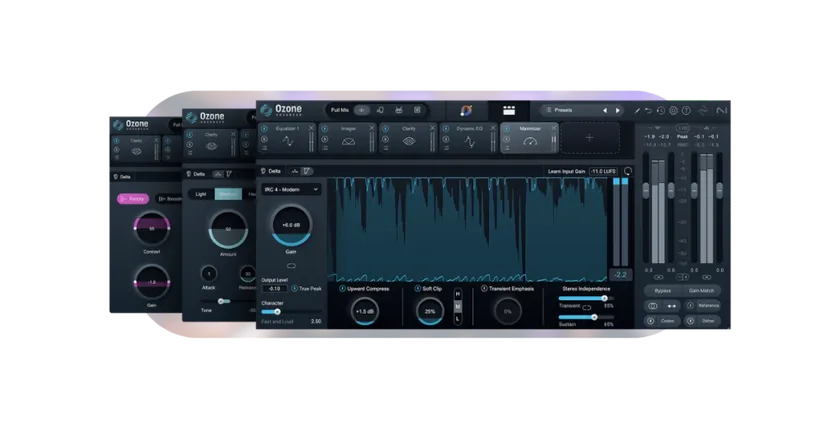Open the Clarity module in the front window
The width and height of the screenshot is (840, 430).
(409, 138)
